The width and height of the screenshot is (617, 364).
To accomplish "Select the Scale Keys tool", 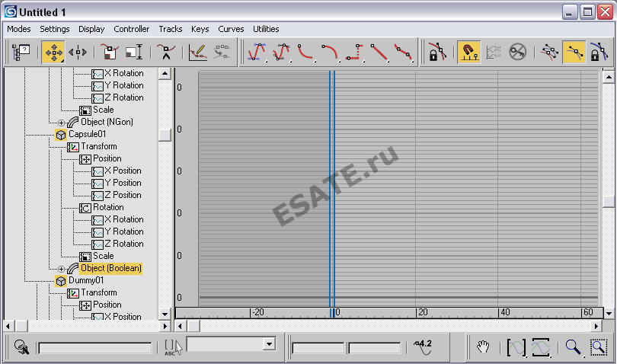I will [x=109, y=52].
